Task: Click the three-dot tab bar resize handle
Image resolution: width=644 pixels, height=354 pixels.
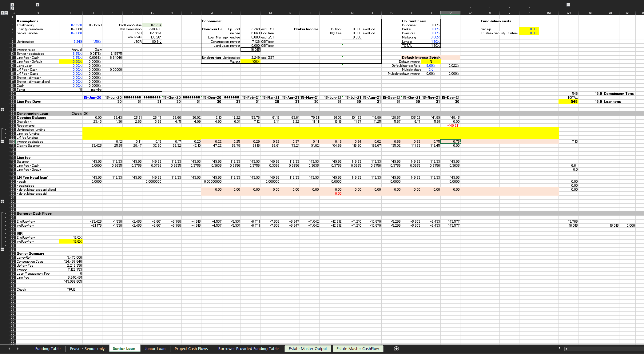Action: point(559,348)
